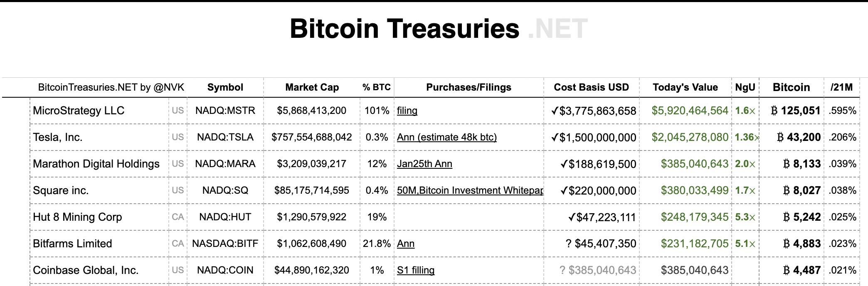Select the NADQ:TSLA symbol cell
868x286 pixels.
(x=225, y=137)
